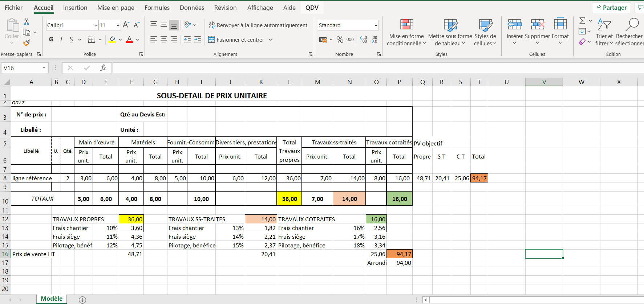This screenshot has height=304, width=644.
Task: Open the Calibri font name dropdown
Action: [x=96, y=25]
